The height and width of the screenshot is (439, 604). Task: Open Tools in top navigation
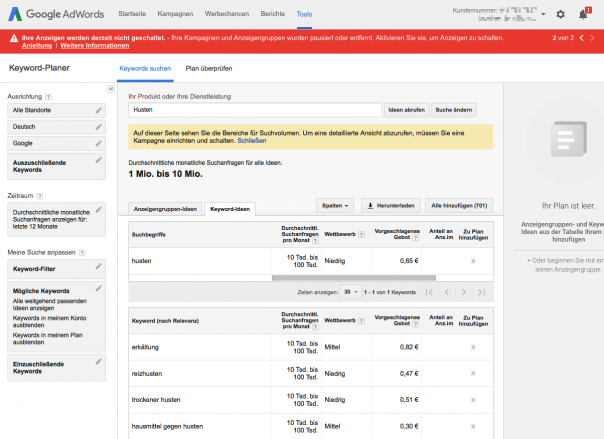point(304,14)
